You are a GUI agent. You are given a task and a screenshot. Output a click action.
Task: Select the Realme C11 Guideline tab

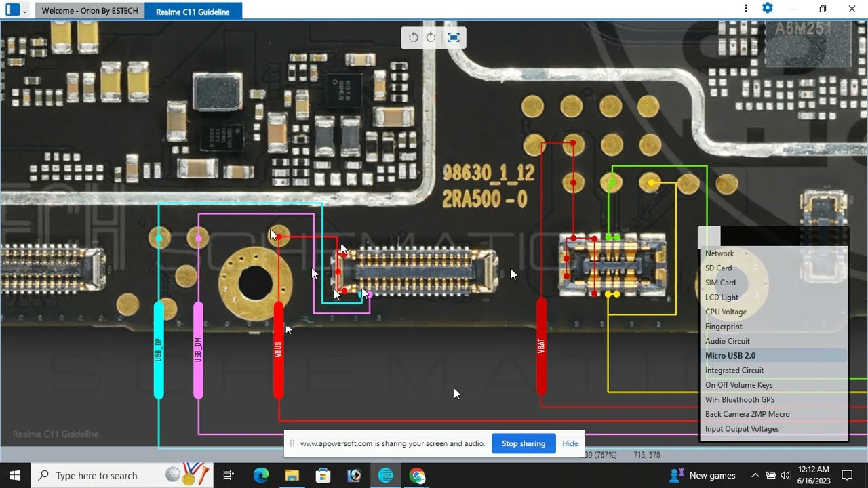(x=193, y=12)
